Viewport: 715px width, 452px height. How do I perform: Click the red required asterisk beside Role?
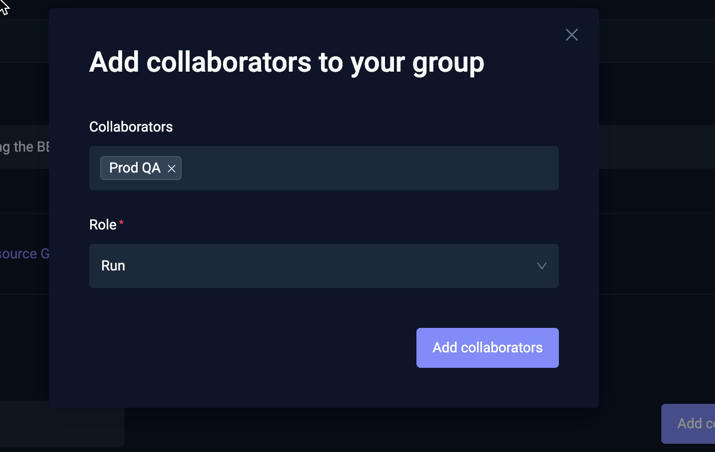121,223
